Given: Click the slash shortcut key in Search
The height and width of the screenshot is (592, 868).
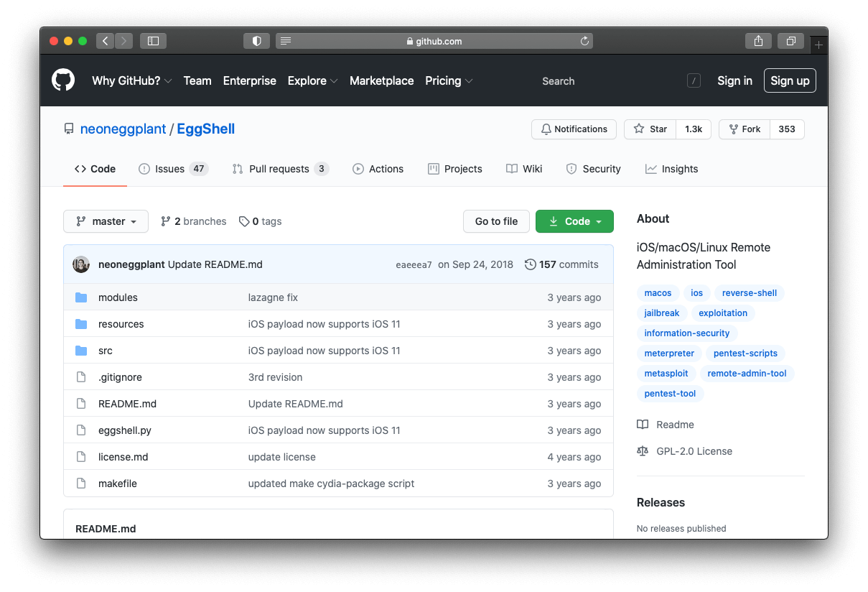Looking at the screenshot, I should [694, 81].
